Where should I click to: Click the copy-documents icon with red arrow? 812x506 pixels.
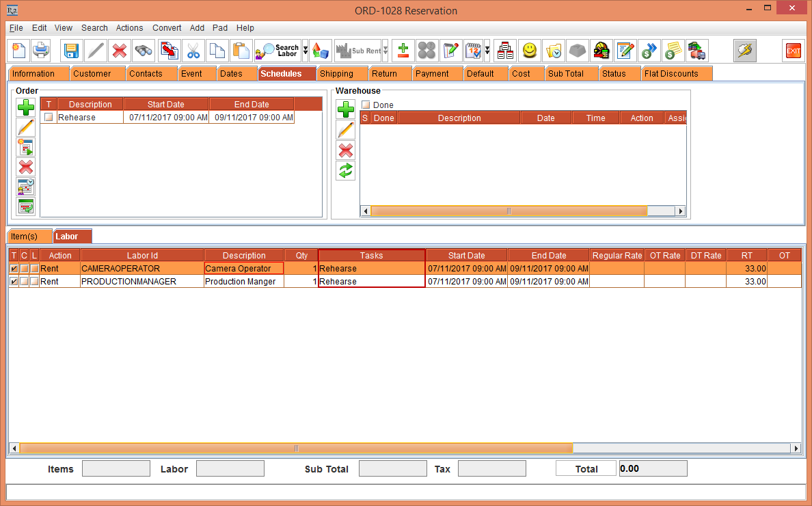coord(170,51)
